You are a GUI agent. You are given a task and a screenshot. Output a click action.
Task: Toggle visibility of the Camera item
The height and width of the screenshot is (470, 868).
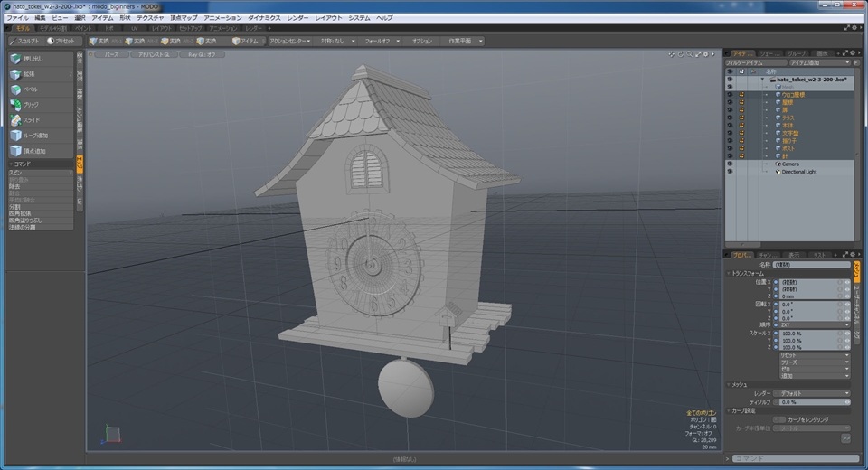[729, 164]
